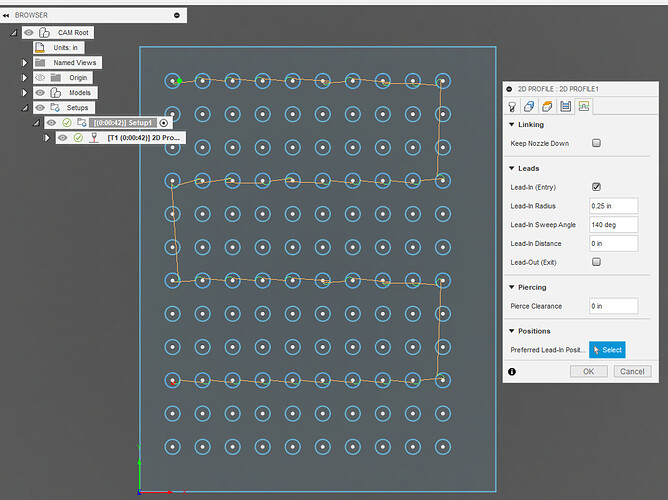Image resolution: width=668 pixels, height=500 pixels.
Task: Select the Setup1 name label
Action: 123,123
